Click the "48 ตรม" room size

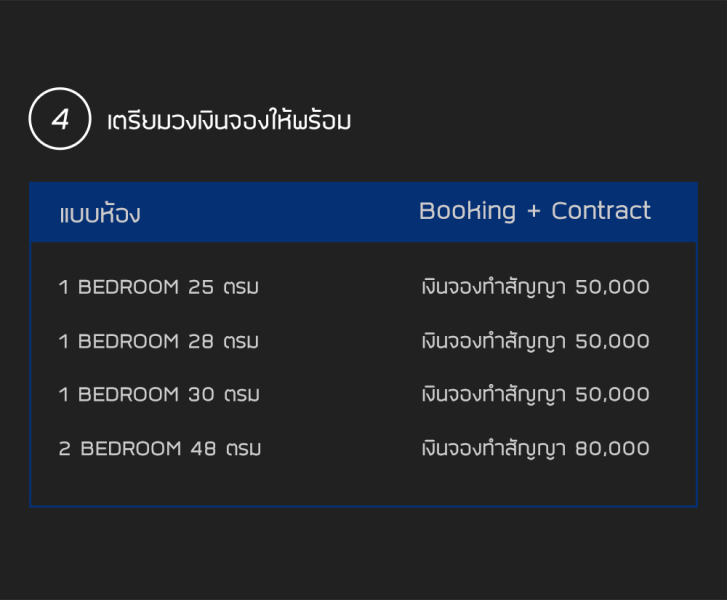[x=226, y=449]
